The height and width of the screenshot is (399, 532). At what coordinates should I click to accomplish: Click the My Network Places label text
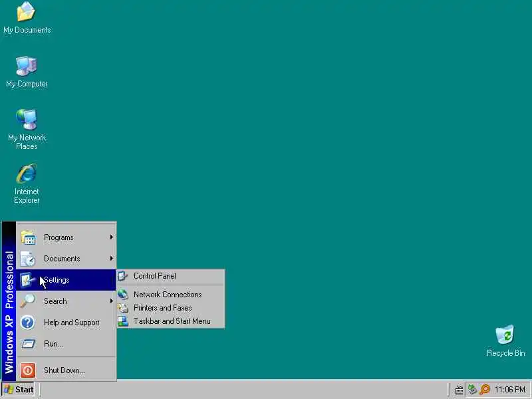[x=27, y=142]
